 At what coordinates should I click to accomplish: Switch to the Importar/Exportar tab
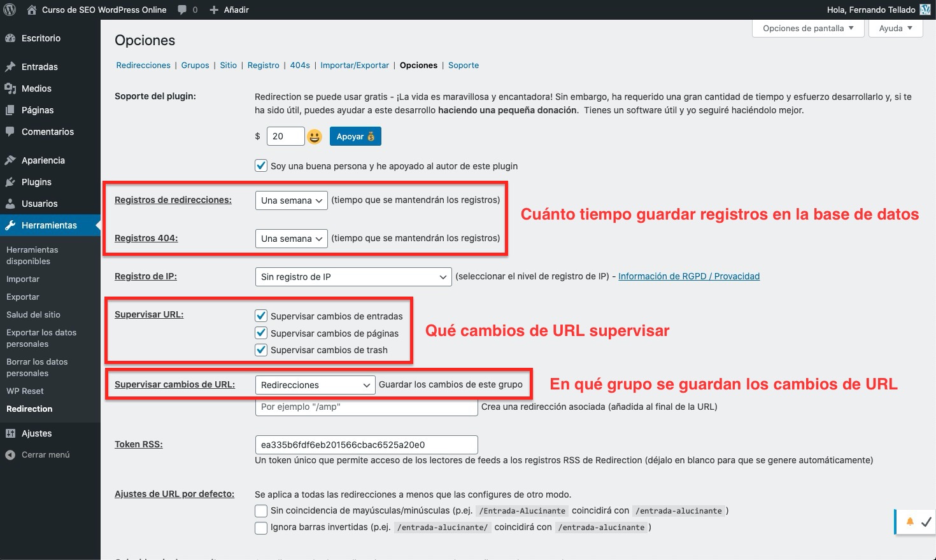pyautogui.click(x=355, y=66)
